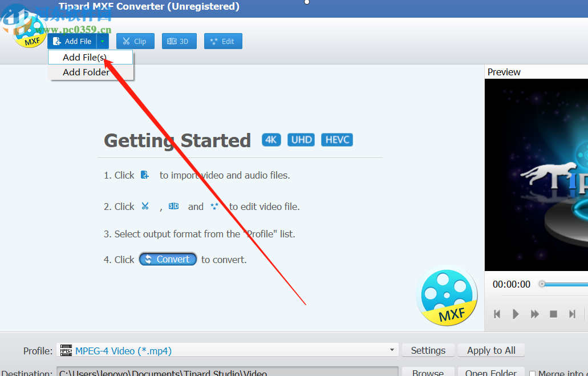Click the Destination path field
Viewport: 588px width, 376px height.
point(227,371)
